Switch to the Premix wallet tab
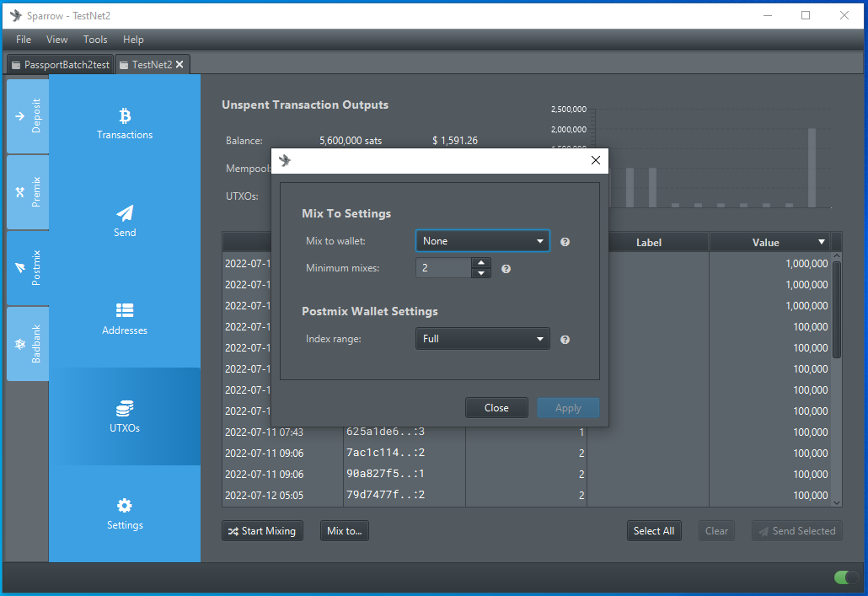 tap(28, 192)
